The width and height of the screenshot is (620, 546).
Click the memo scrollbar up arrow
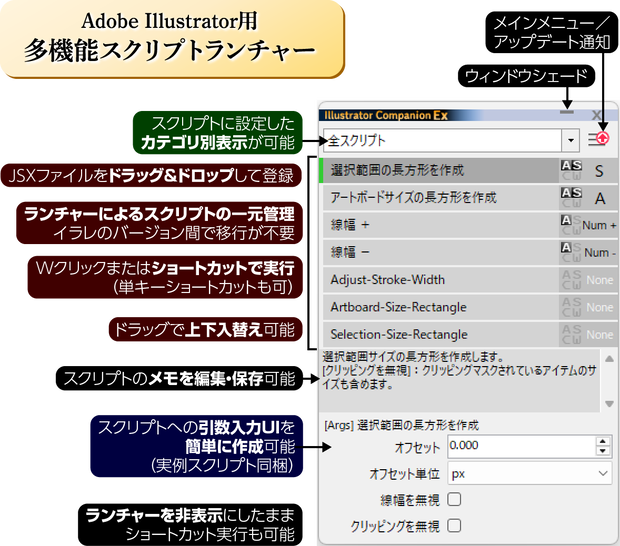609,359
